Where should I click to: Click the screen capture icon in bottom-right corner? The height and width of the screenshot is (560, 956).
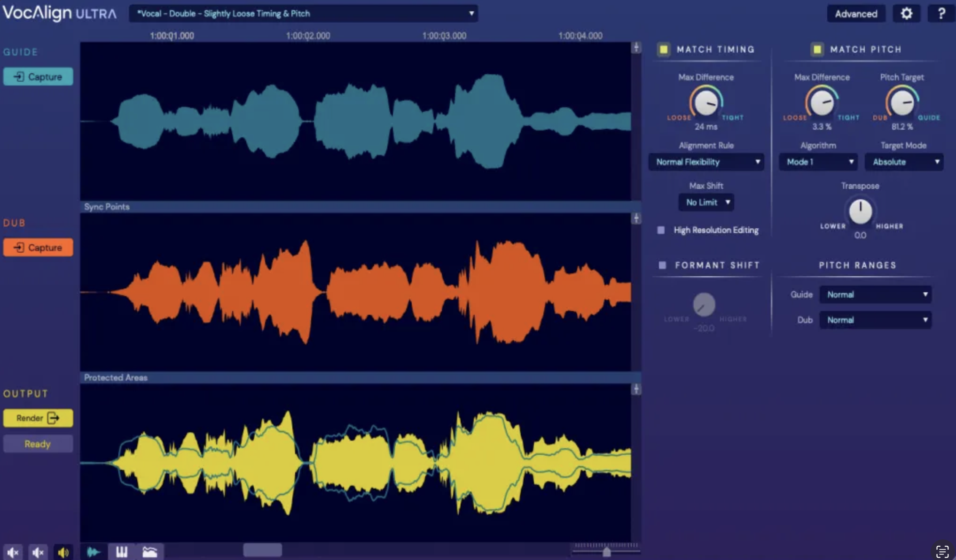tap(942, 552)
